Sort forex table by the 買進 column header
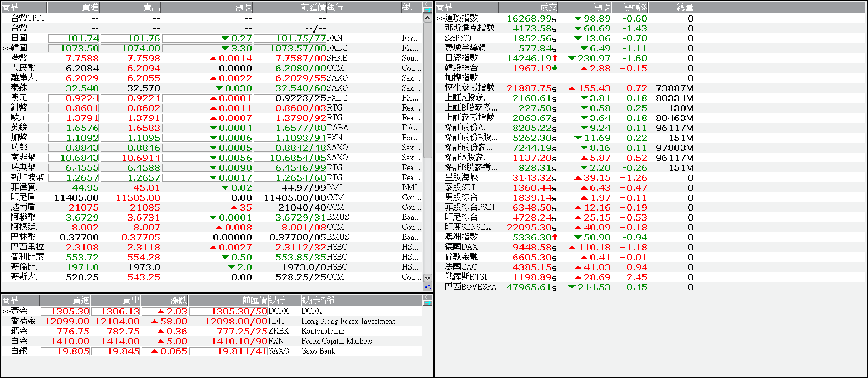The image size is (868, 378). (x=74, y=7)
